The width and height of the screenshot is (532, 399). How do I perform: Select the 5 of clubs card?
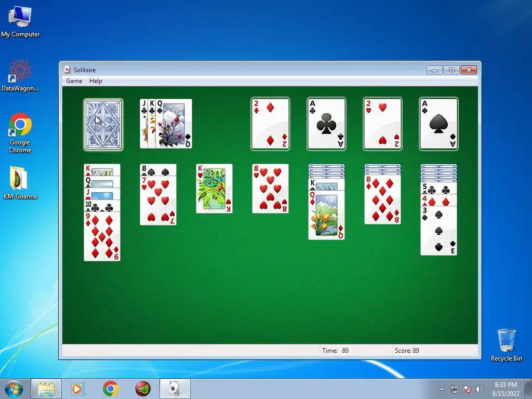click(x=438, y=188)
